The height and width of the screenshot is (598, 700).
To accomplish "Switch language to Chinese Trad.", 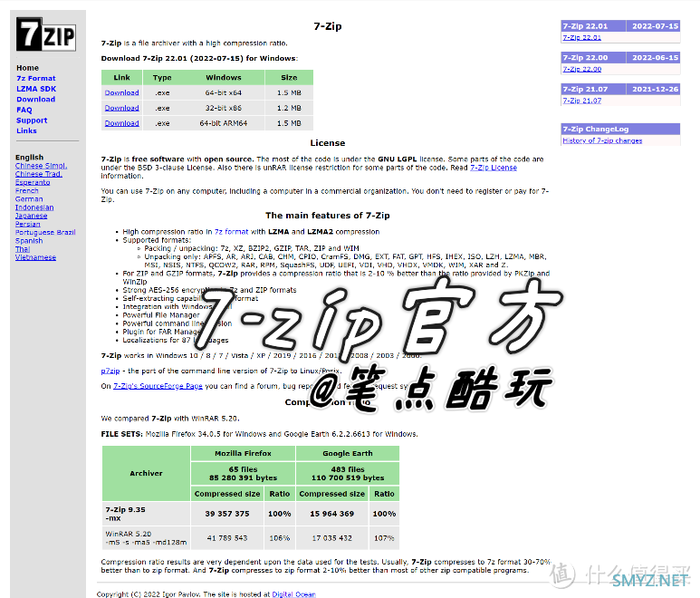I will pos(39,174).
